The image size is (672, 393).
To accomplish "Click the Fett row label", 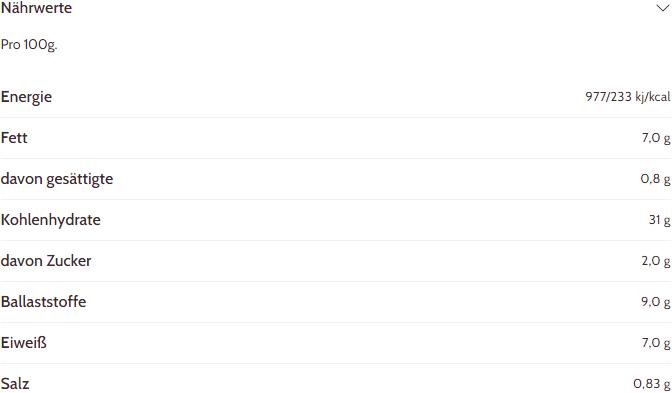I will (14, 138).
